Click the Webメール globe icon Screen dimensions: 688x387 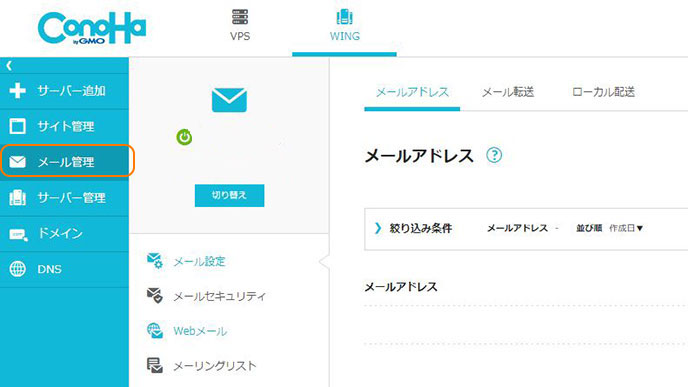(154, 330)
